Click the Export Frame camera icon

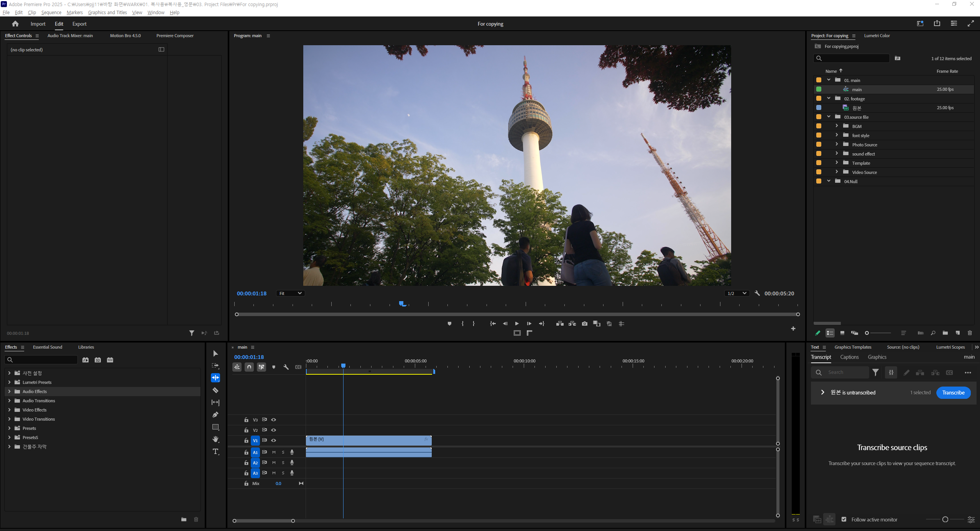coord(584,324)
